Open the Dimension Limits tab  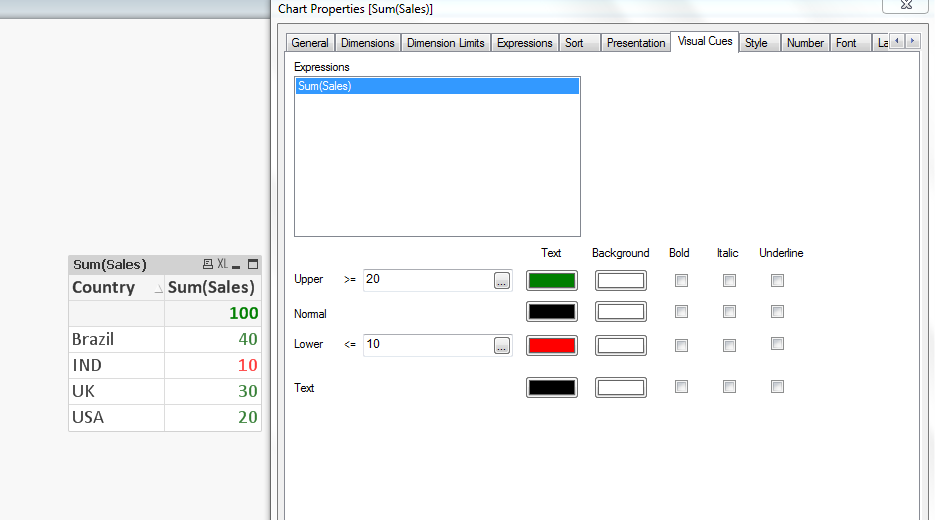(x=445, y=43)
